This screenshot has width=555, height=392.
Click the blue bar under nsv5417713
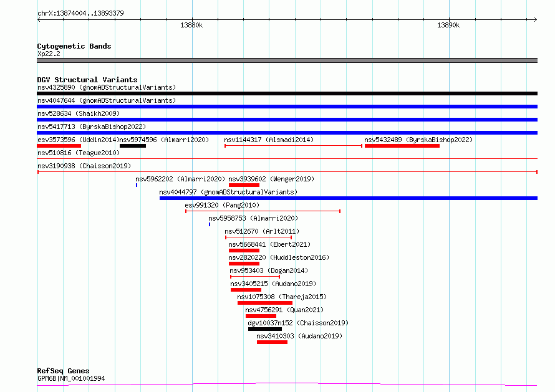(287, 133)
